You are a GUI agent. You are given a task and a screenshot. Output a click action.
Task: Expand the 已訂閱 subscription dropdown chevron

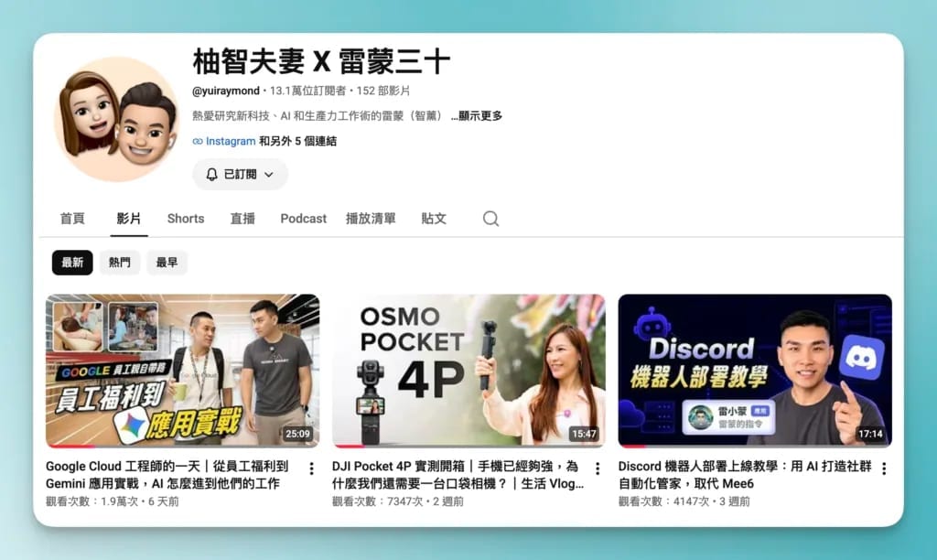pyautogui.click(x=269, y=175)
